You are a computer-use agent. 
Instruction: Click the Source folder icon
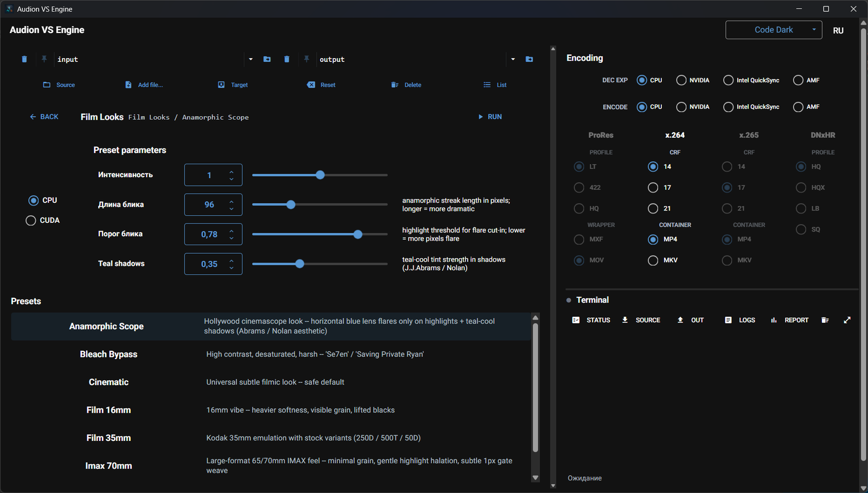point(47,85)
